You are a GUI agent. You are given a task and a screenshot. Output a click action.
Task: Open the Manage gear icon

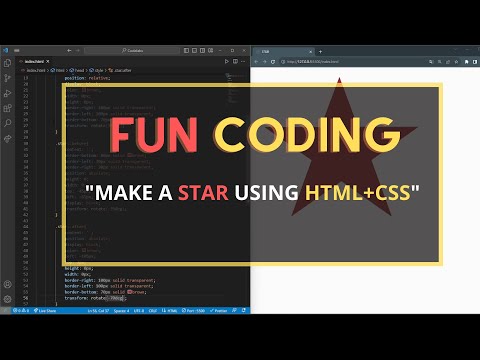pos(7,299)
